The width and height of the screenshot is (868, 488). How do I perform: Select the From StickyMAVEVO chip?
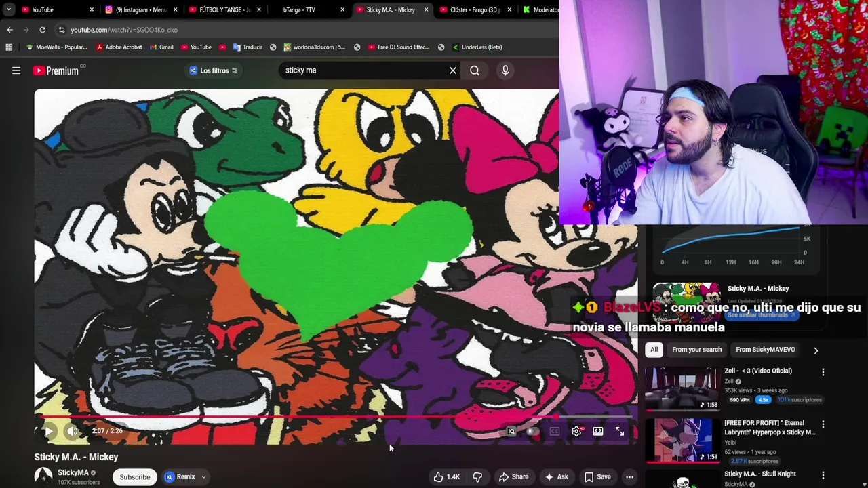click(765, 350)
